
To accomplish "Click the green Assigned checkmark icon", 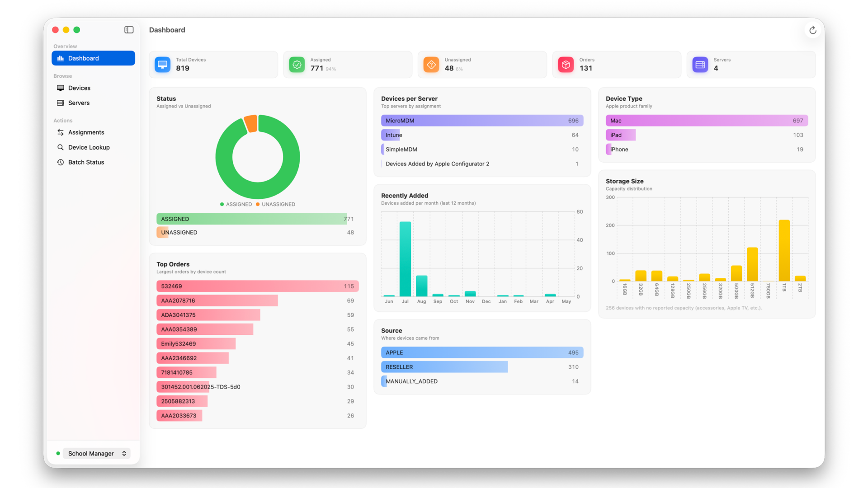I will (297, 65).
